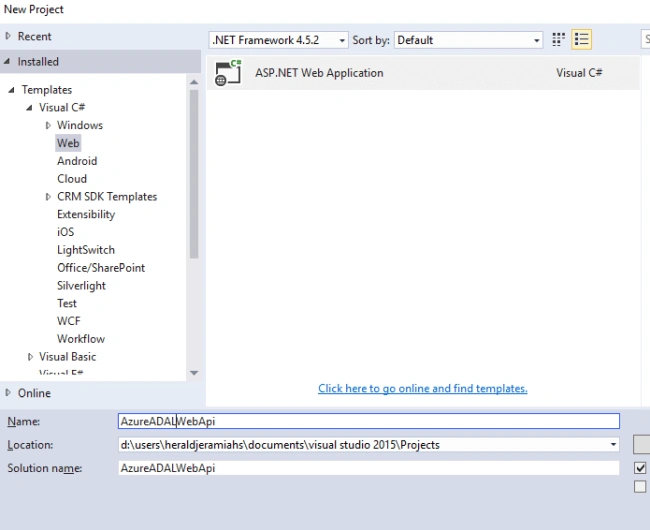This screenshot has width=650, height=530.
Task: Uncheck the checked box beside Solution name
Action: [x=640, y=468]
